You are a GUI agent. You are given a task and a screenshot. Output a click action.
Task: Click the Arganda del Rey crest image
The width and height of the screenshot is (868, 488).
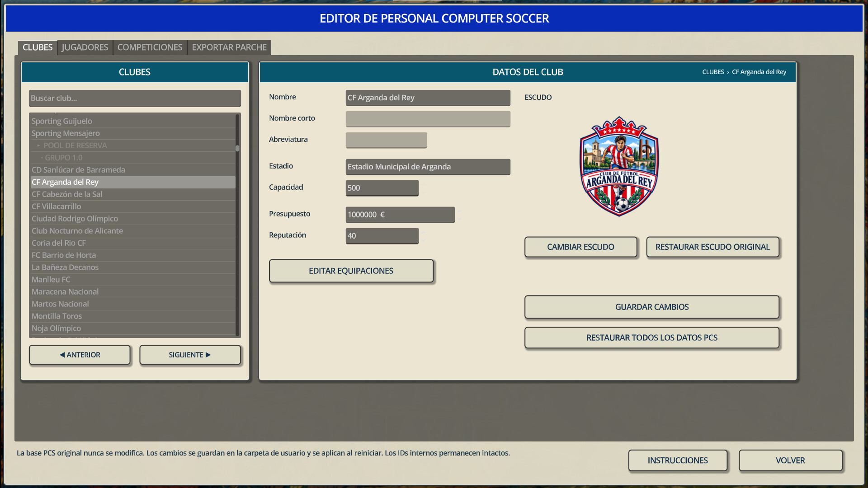coord(619,167)
